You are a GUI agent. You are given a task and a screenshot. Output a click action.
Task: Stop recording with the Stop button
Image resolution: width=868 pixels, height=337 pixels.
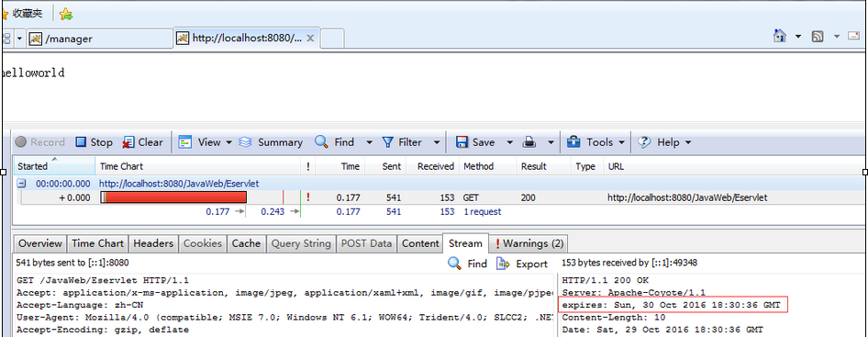(94, 142)
